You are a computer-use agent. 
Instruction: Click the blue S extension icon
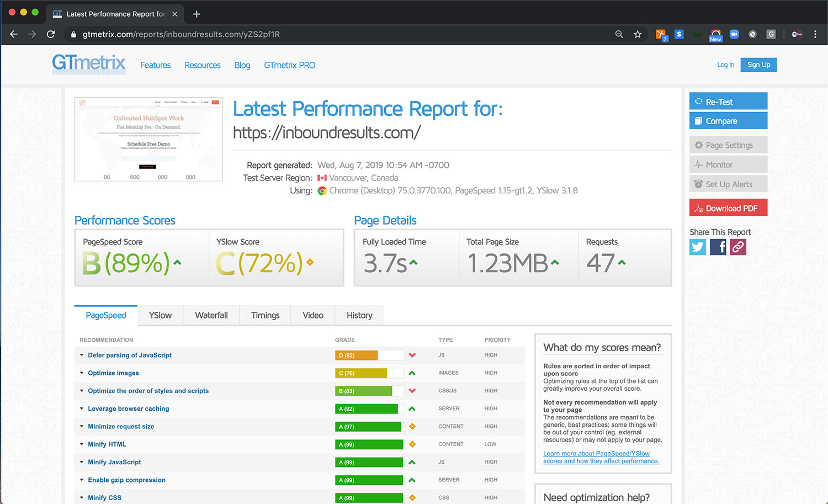click(679, 34)
